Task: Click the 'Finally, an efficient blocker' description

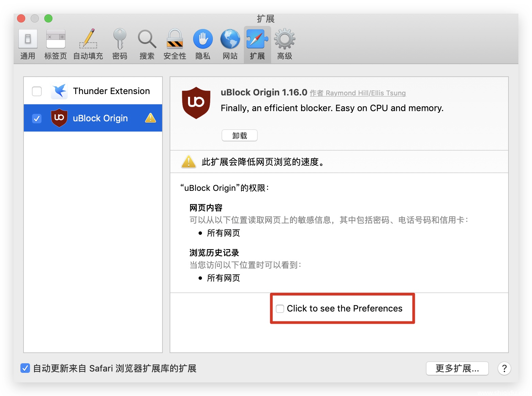Action: click(x=332, y=108)
